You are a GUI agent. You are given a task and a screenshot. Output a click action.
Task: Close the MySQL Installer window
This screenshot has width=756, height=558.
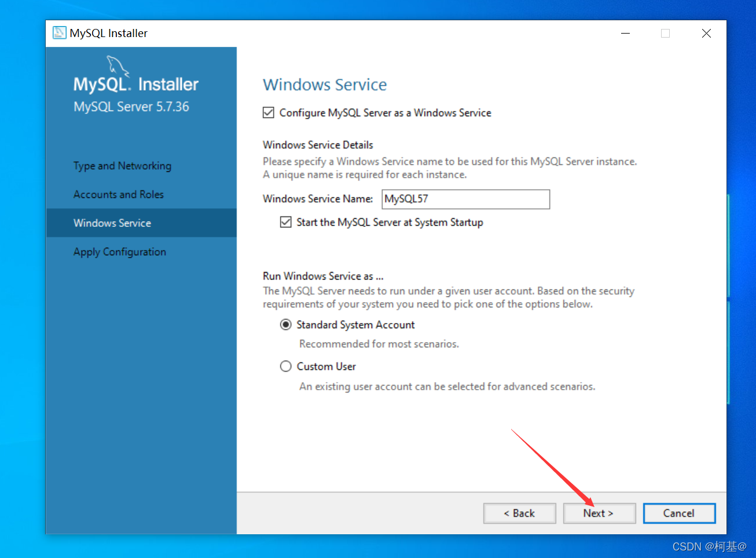(706, 34)
